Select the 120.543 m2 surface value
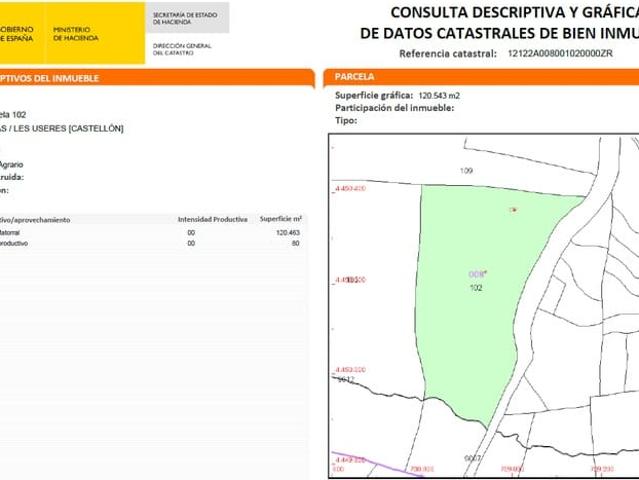Screen dimensions: 639x480 click(439, 96)
